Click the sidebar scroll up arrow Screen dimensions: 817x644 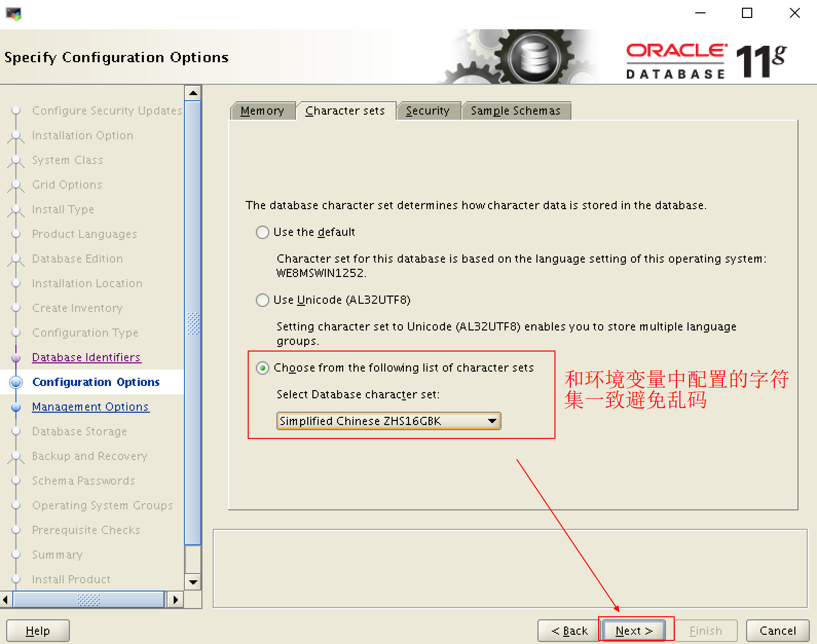[193, 93]
